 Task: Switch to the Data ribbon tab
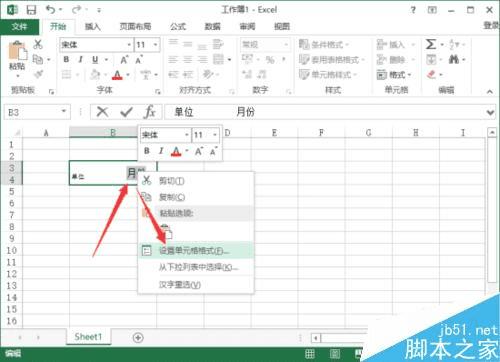tap(212, 26)
